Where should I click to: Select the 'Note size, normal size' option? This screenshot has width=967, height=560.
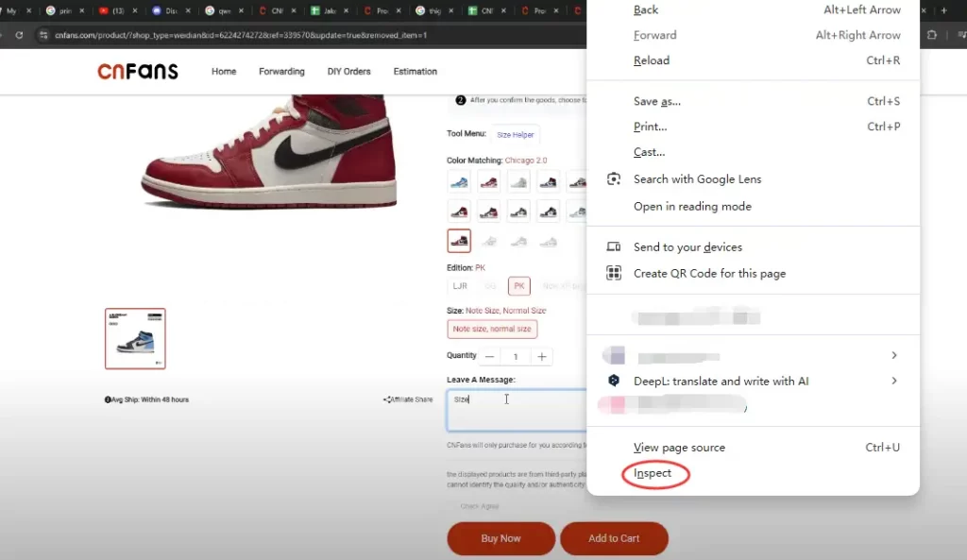(x=492, y=329)
